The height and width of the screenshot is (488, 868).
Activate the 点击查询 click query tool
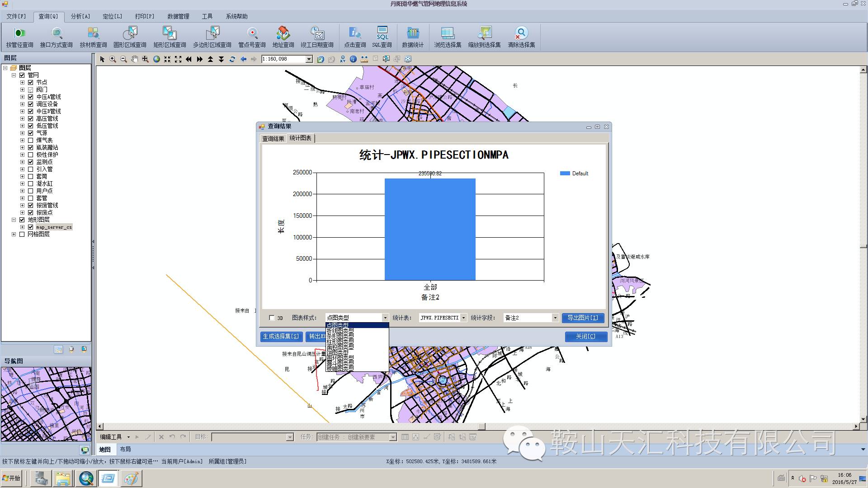point(355,37)
